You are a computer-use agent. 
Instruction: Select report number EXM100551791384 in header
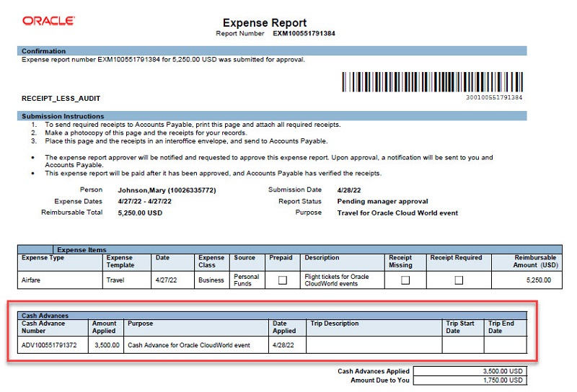[304, 33]
